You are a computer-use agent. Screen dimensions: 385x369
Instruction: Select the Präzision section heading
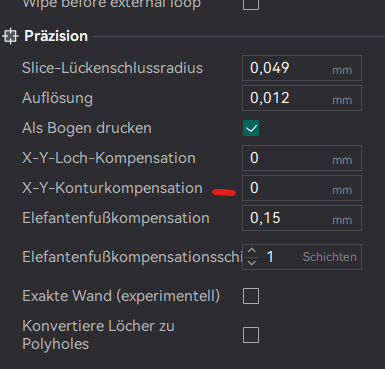pos(56,36)
